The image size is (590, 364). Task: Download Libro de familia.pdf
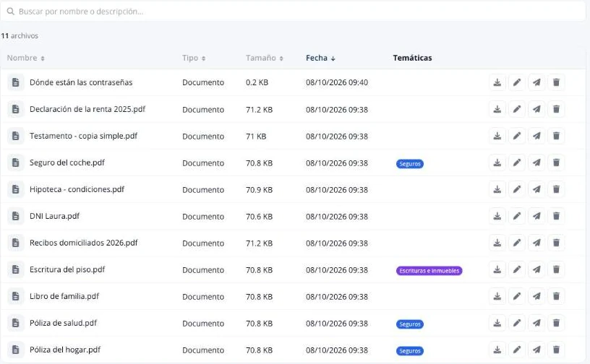(497, 296)
